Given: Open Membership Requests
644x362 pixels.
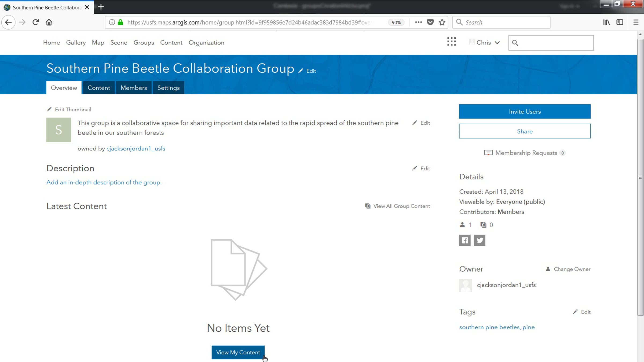Looking at the screenshot, I should [x=525, y=153].
